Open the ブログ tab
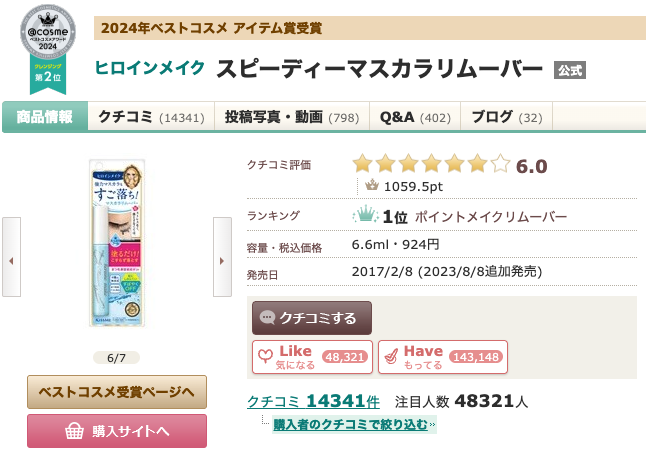The image size is (646, 455). click(x=506, y=117)
